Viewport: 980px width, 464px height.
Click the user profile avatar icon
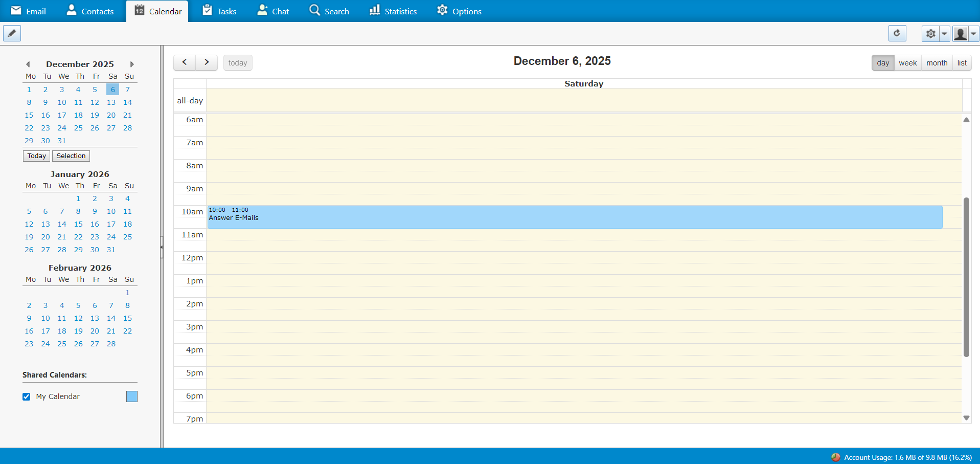[960, 34]
